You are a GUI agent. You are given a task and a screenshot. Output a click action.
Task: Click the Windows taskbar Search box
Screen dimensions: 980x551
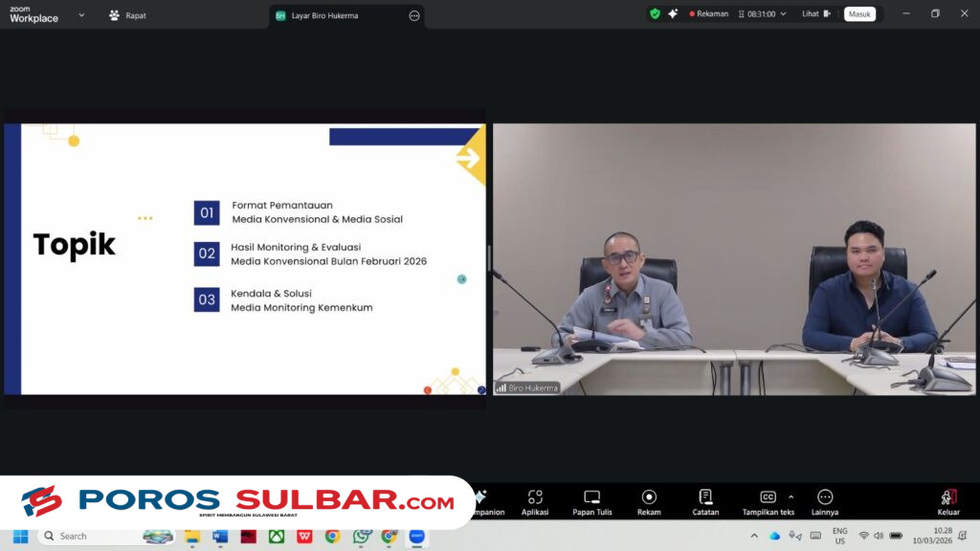[x=96, y=536]
